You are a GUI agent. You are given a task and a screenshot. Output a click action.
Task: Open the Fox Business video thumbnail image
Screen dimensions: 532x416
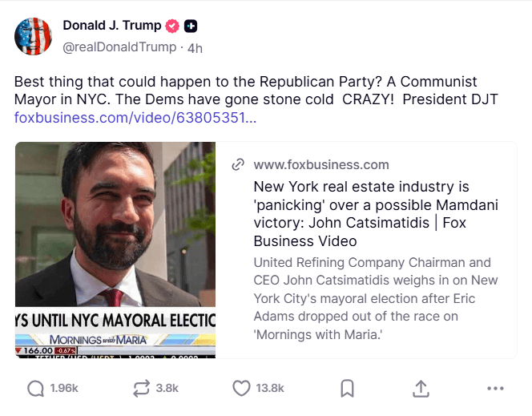(115, 249)
